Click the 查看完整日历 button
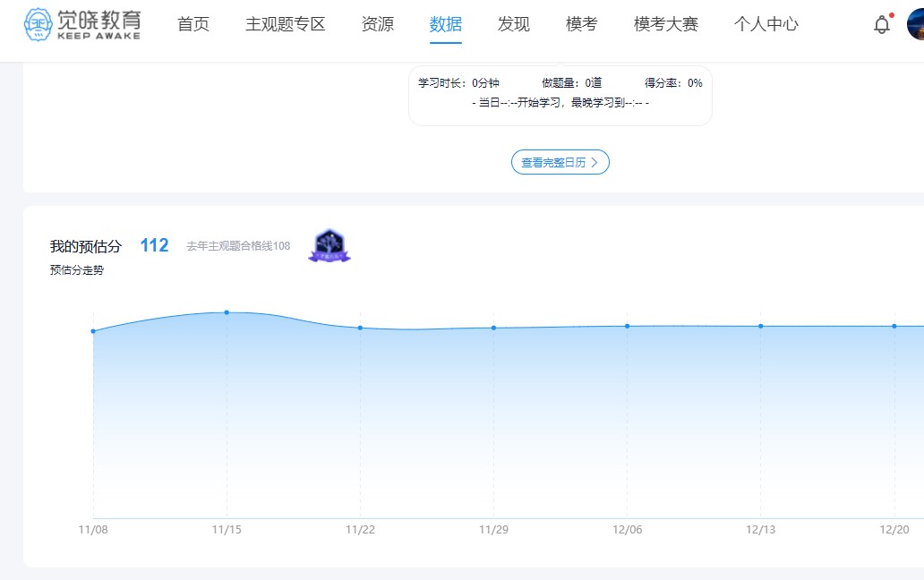Viewport: 924px width, 580px height. [560, 163]
